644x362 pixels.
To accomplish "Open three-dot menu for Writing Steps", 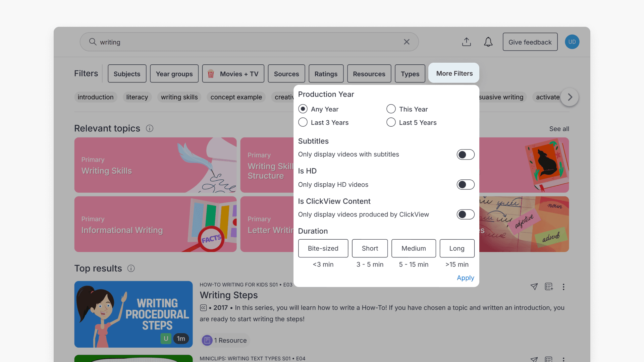I will [563, 287].
